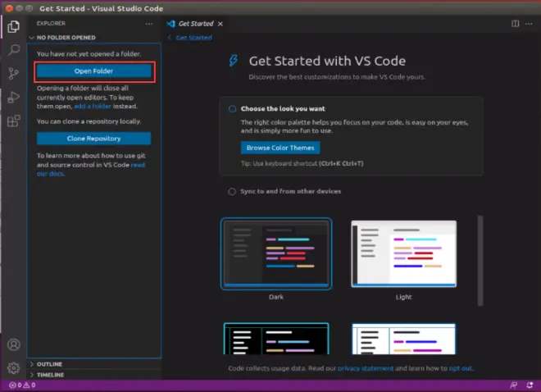
Task: Open the Extensions view
Action: (14, 121)
